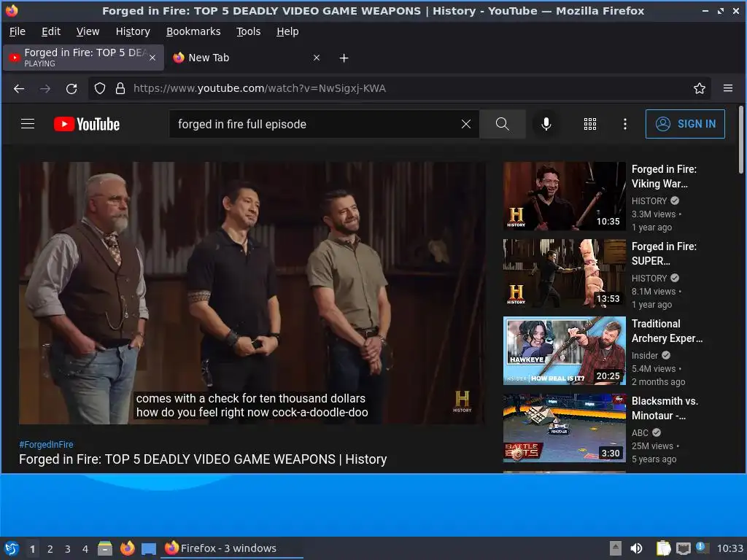This screenshot has width=747, height=560.
Task: Open the File menu
Action: coord(18,31)
